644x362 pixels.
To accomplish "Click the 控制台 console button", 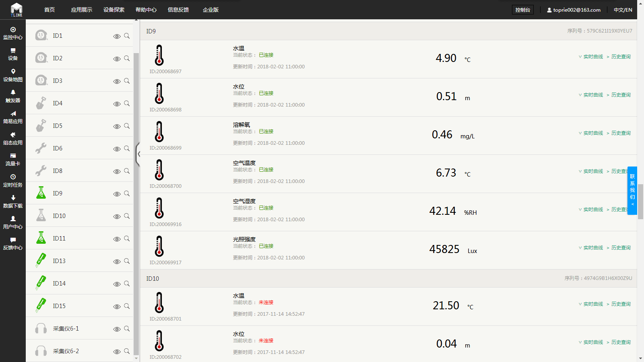I will coord(522,10).
